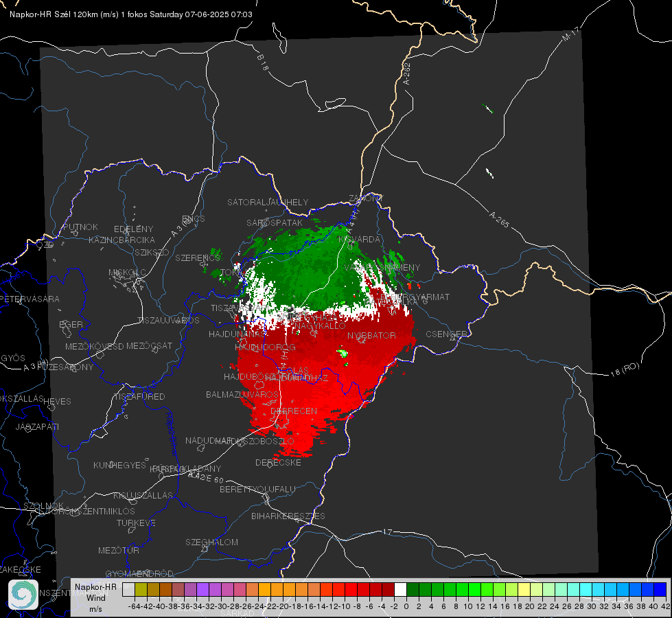This screenshot has width=672, height=618.
Task: Click the PETERVASARA city label
Action: point(30,299)
